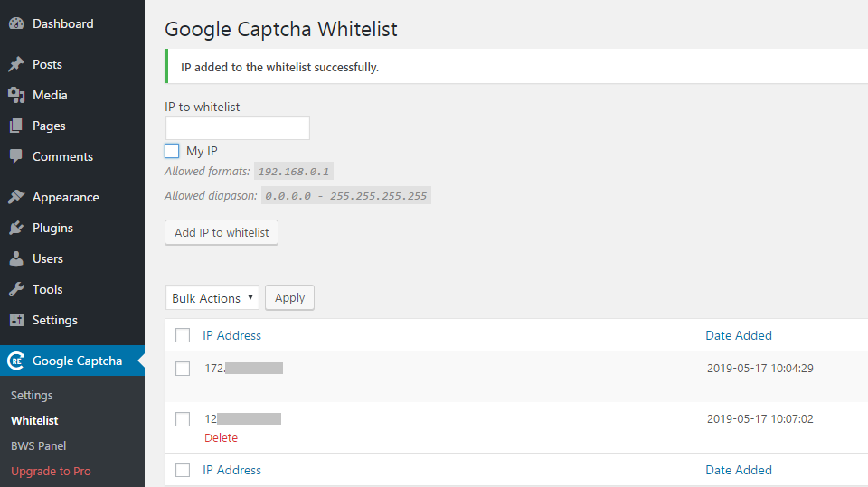Click the Settings sliders icon
Screen dimensions: 868x487
(16, 320)
